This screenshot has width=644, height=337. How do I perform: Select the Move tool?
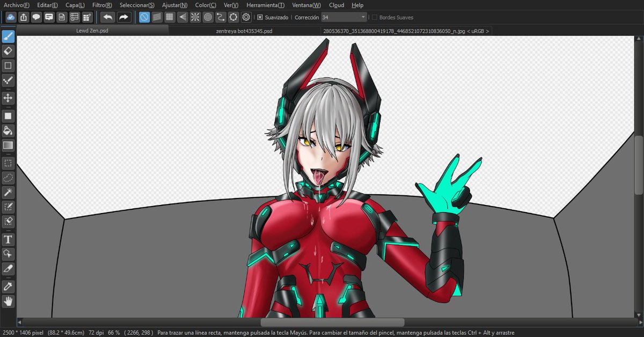click(x=8, y=98)
